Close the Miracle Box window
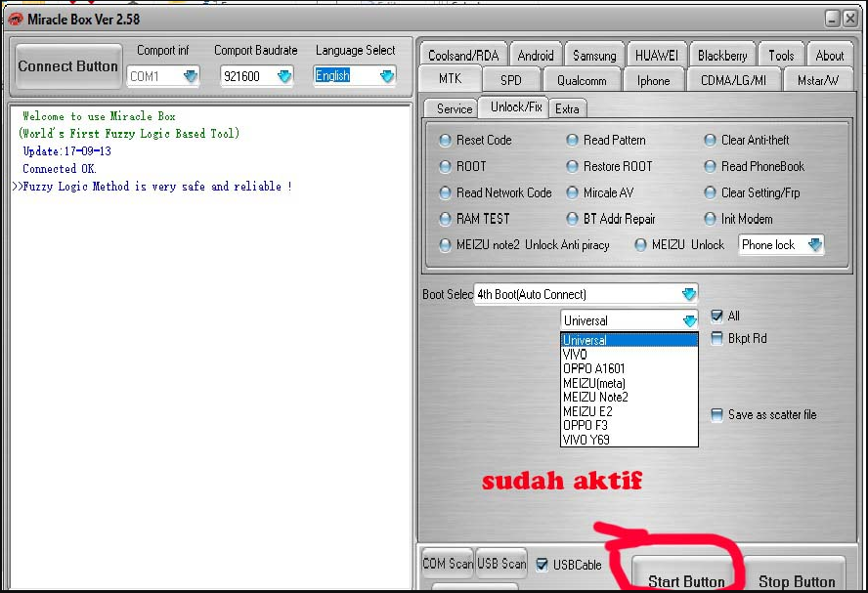 pos(850,19)
